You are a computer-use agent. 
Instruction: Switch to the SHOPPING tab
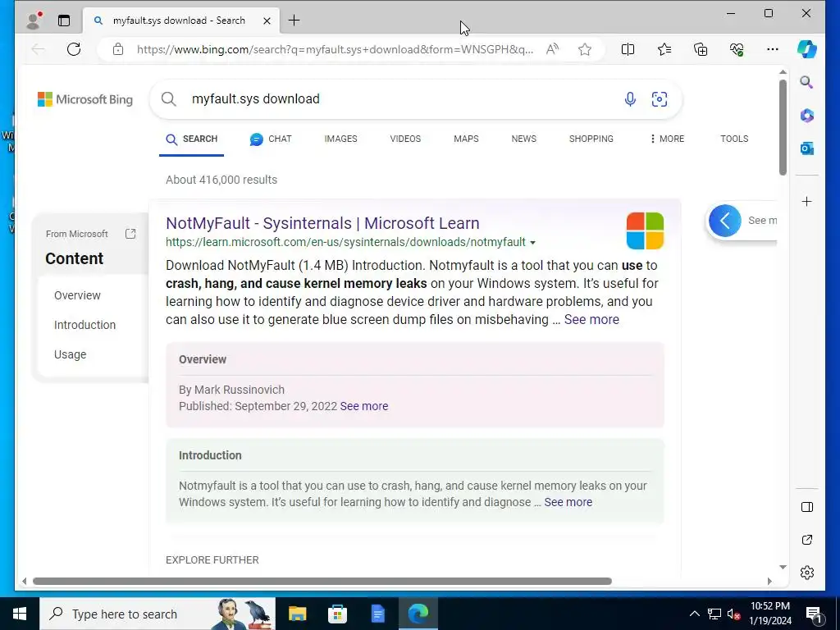click(591, 139)
